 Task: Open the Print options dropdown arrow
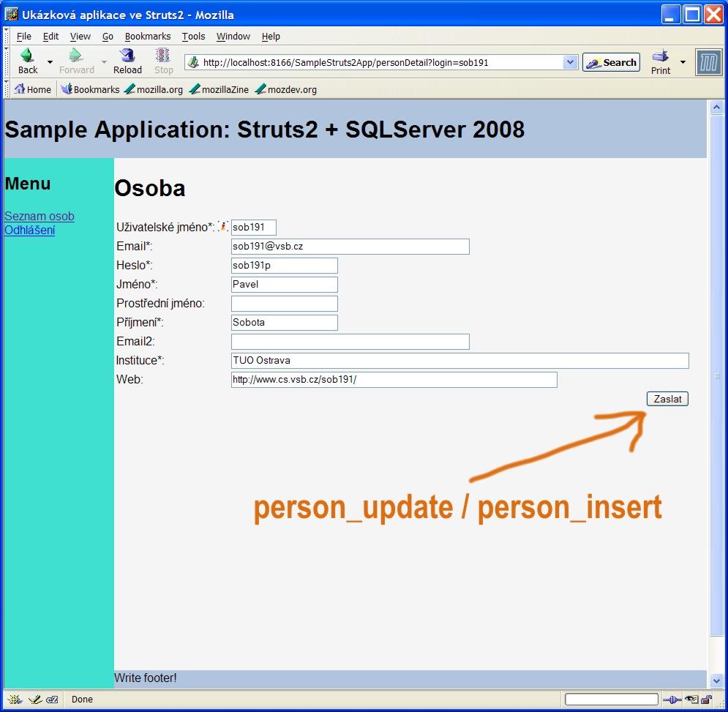(683, 62)
